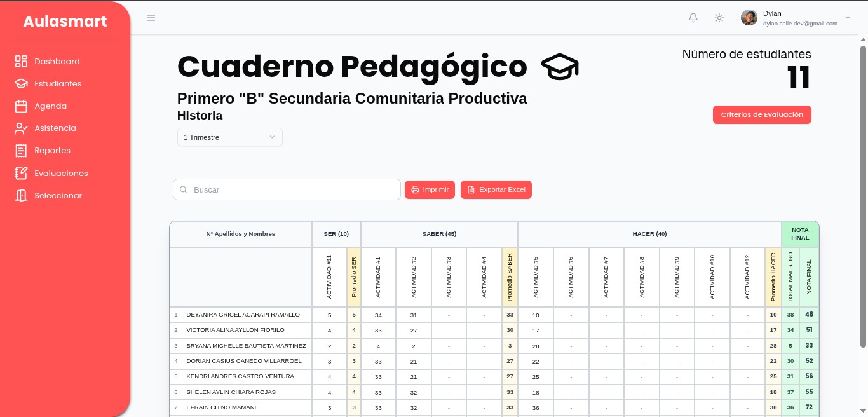
Task: Expand the user menu next to Dylan
Action: pyautogui.click(x=848, y=18)
